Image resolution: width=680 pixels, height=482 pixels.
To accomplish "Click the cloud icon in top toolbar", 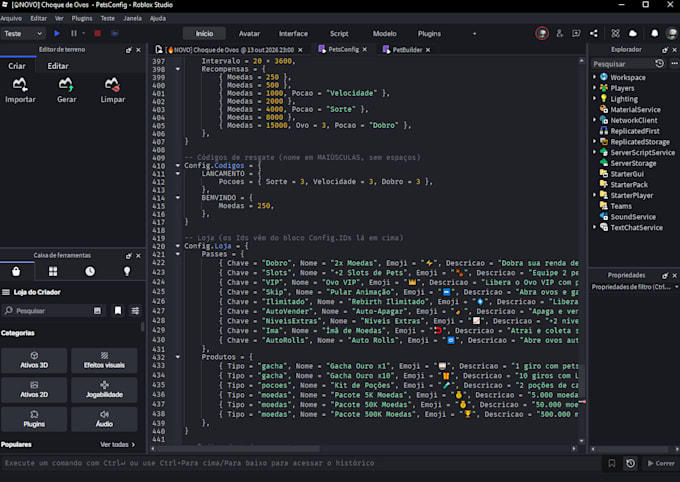I will [x=633, y=33].
